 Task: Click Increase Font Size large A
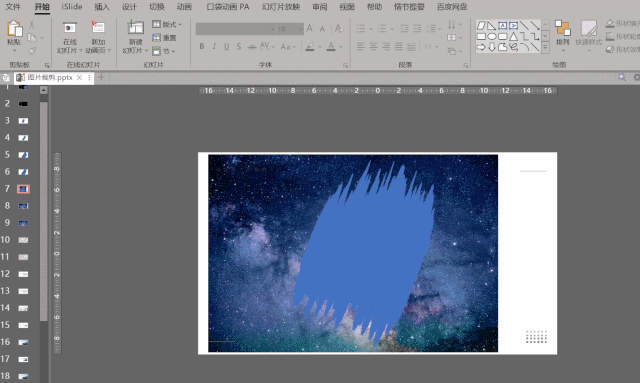tap(309, 29)
